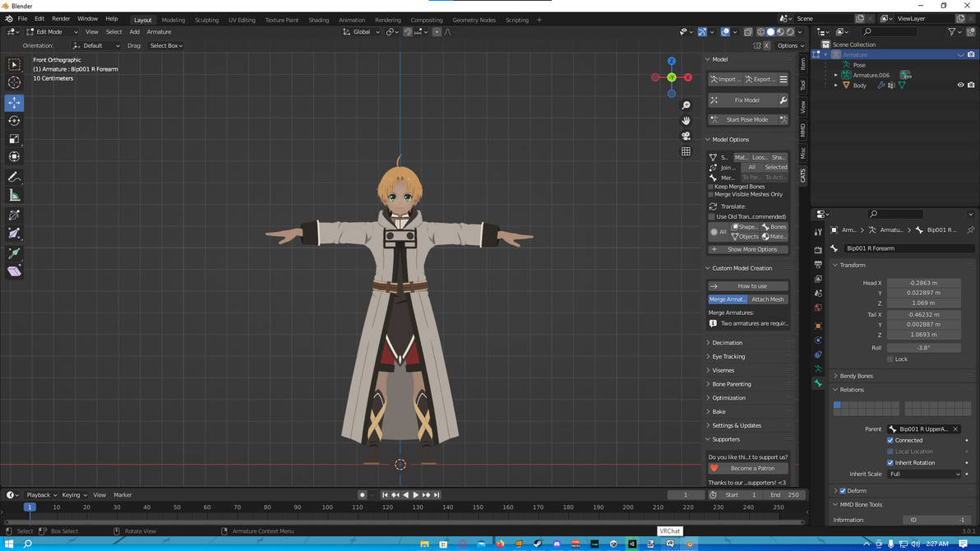The height and width of the screenshot is (551, 980).
Task: Select the Rotate tool
Action: point(14,121)
